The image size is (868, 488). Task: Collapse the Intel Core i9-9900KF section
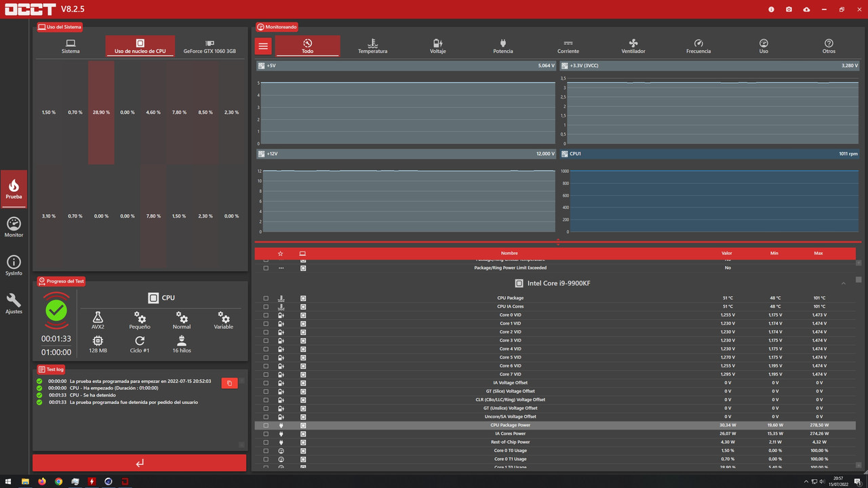click(844, 283)
